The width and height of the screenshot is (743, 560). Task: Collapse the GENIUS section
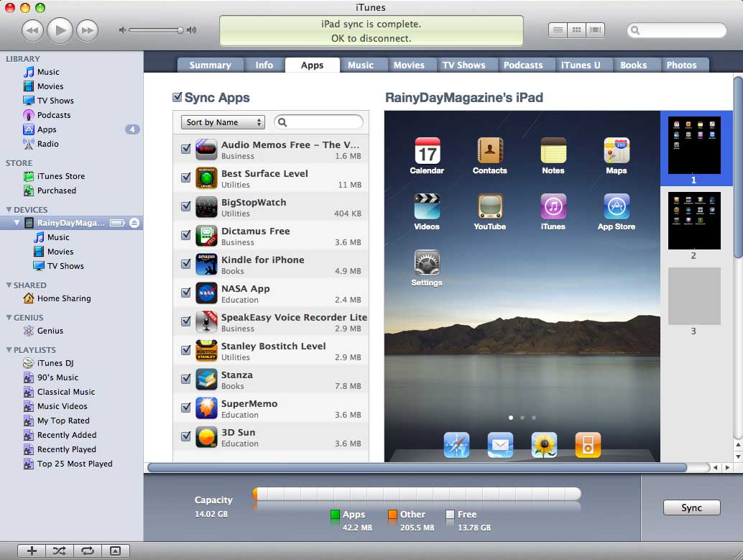click(x=9, y=317)
